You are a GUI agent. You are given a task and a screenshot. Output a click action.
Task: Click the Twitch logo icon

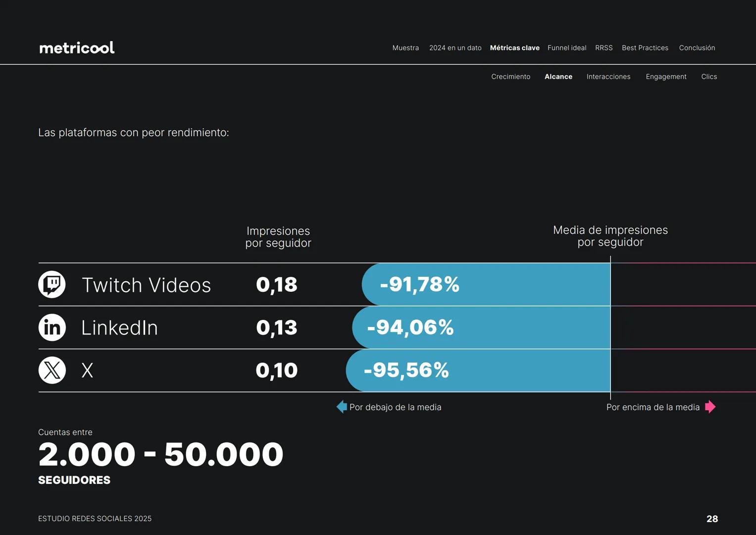click(52, 284)
